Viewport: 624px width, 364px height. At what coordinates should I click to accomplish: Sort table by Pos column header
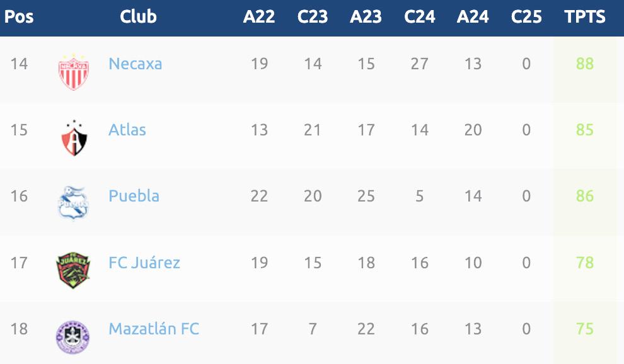click(19, 16)
